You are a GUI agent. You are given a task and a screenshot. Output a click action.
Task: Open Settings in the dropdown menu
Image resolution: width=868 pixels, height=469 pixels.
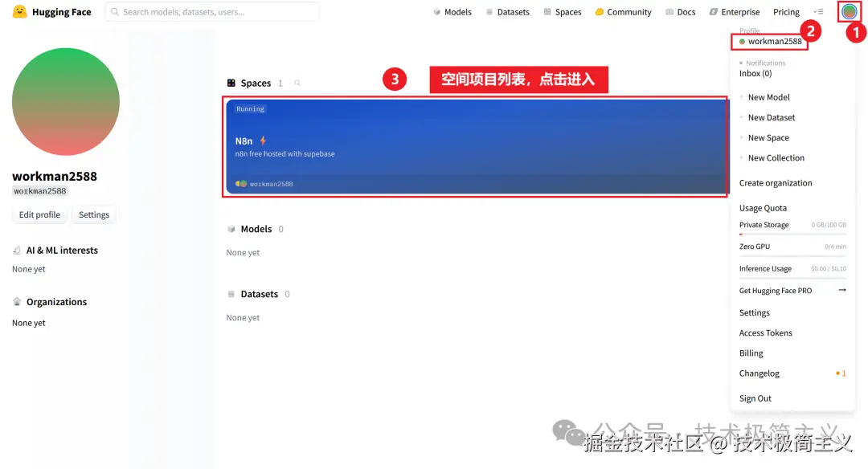tap(754, 312)
